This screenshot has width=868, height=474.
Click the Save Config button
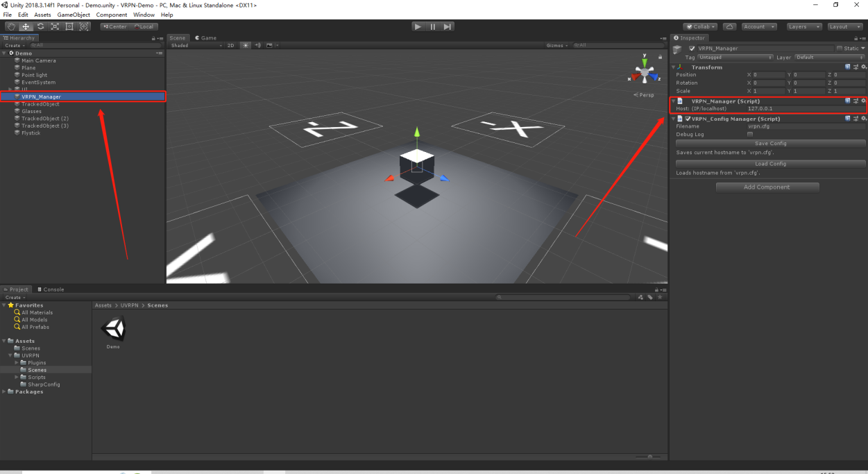[x=770, y=144]
